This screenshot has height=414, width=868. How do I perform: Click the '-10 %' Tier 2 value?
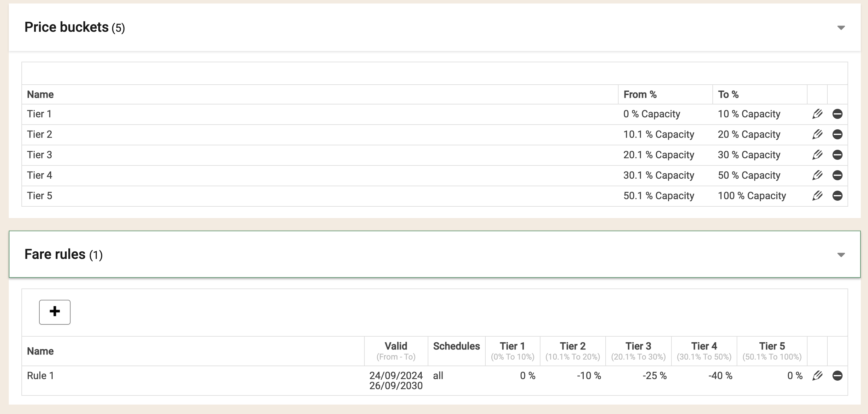click(x=589, y=376)
